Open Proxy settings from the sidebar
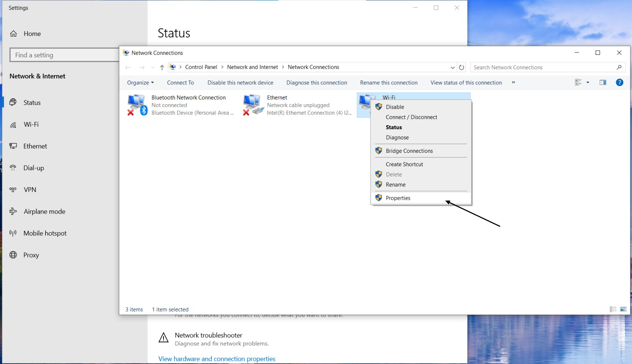Viewport: 632px width, 364px height. [31, 255]
